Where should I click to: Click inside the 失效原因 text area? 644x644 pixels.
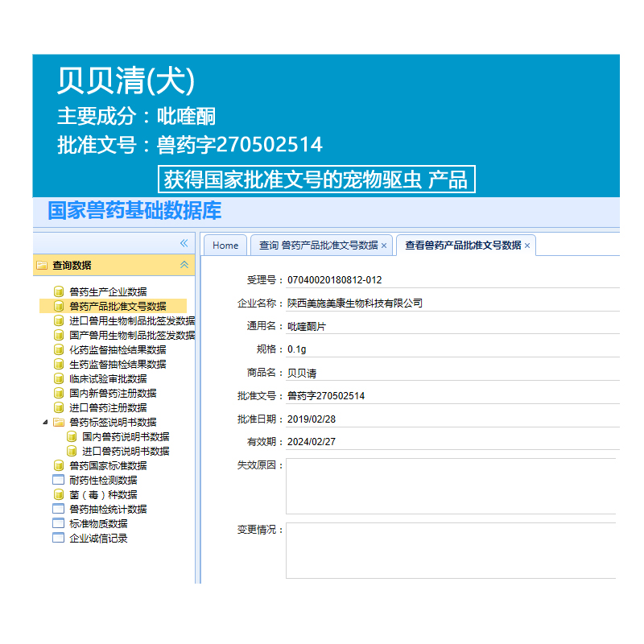[451, 486]
